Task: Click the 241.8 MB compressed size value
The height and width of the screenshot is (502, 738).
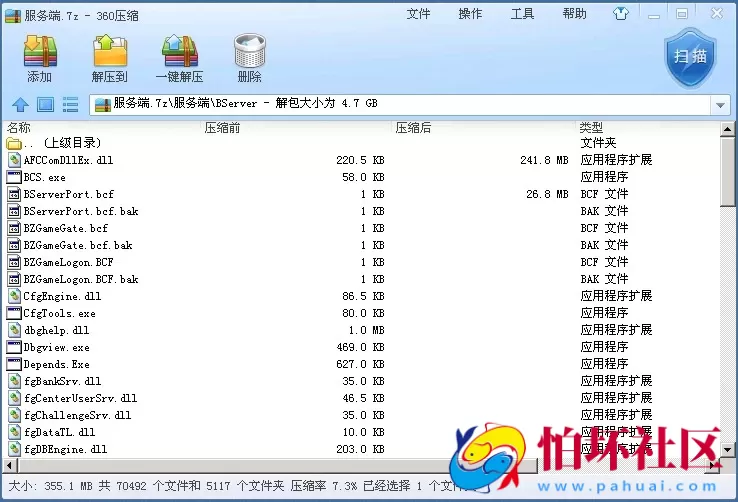Action: (544, 160)
